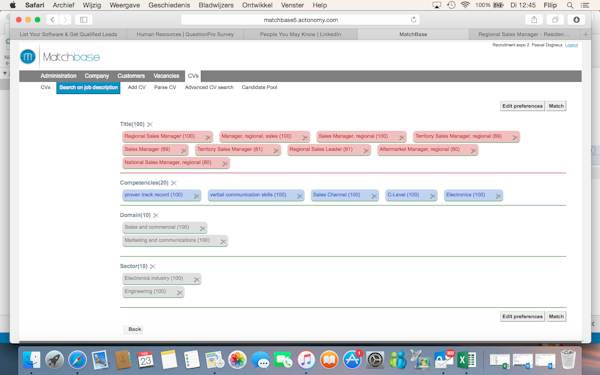The image size is (600, 375).
Task: Click the Matchbase logo icon
Action: (x=28, y=57)
